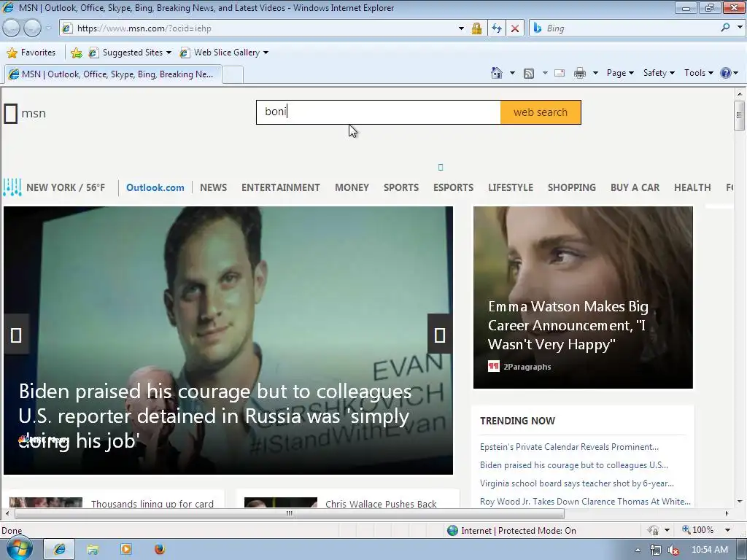Viewport: 747px width, 560px height.
Task: Open the Page menu
Action: tap(620, 73)
